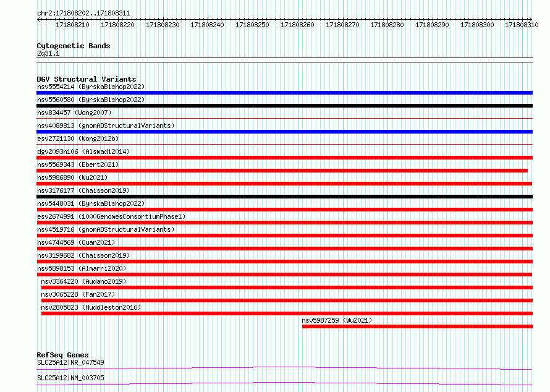This screenshot has width=550, height=392.
Task: Click ruler position 171808230
Action: click(163, 25)
